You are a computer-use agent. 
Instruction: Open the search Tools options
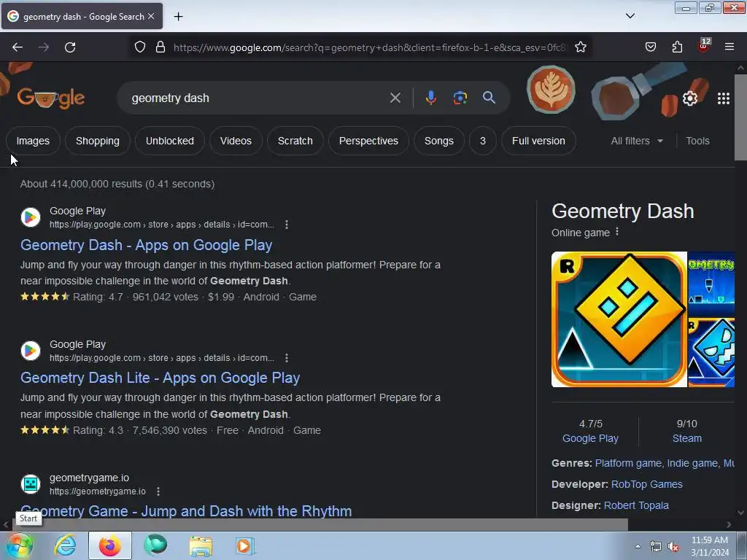coord(697,141)
